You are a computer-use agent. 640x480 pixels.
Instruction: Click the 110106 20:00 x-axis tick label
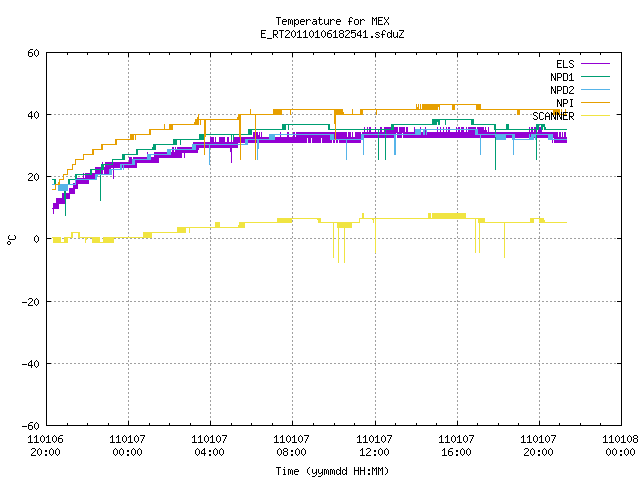45,446
